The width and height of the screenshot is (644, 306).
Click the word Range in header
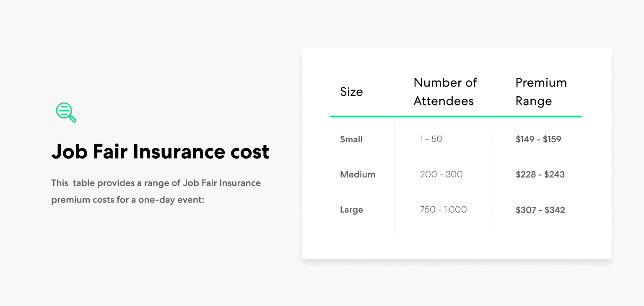(x=533, y=101)
